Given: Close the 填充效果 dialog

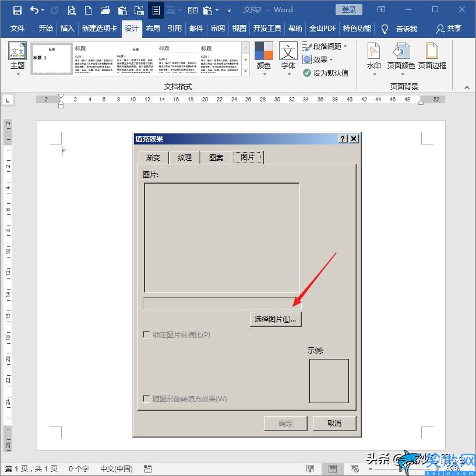Looking at the screenshot, I should 354,139.
